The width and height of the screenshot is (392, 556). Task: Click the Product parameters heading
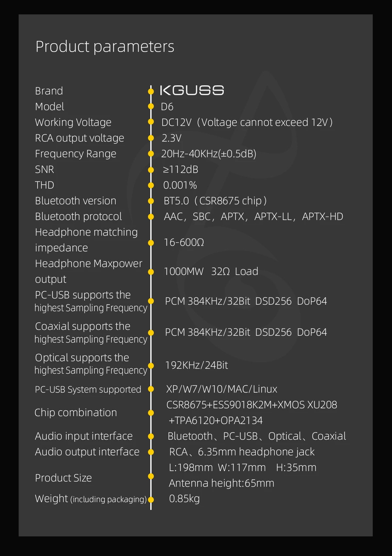(x=105, y=47)
